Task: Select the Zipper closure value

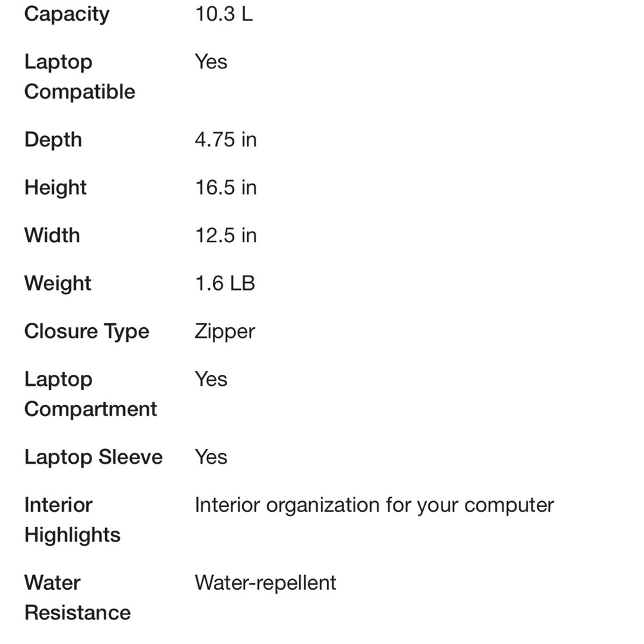Action: [225, 331]
